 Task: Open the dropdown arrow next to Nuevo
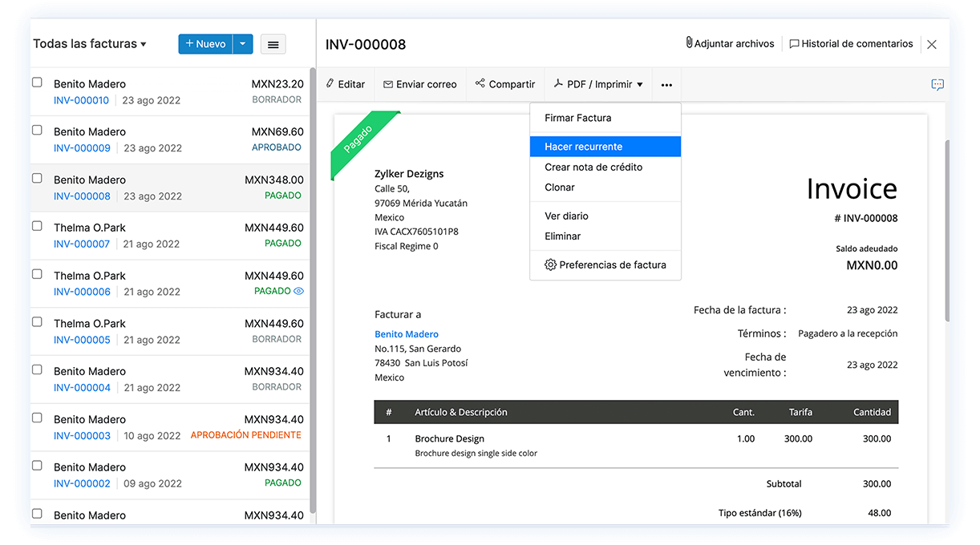[x=243, y=44]
